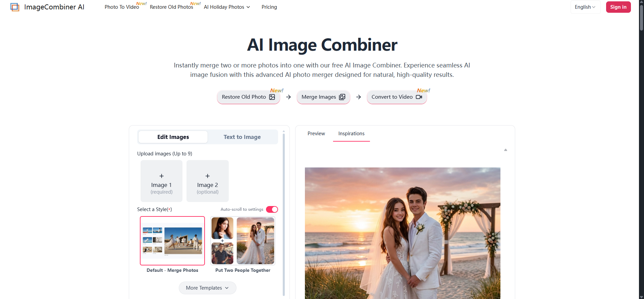Select the Put Two People Together style
This screenshot has height=299, width=644.
[243, 241]
